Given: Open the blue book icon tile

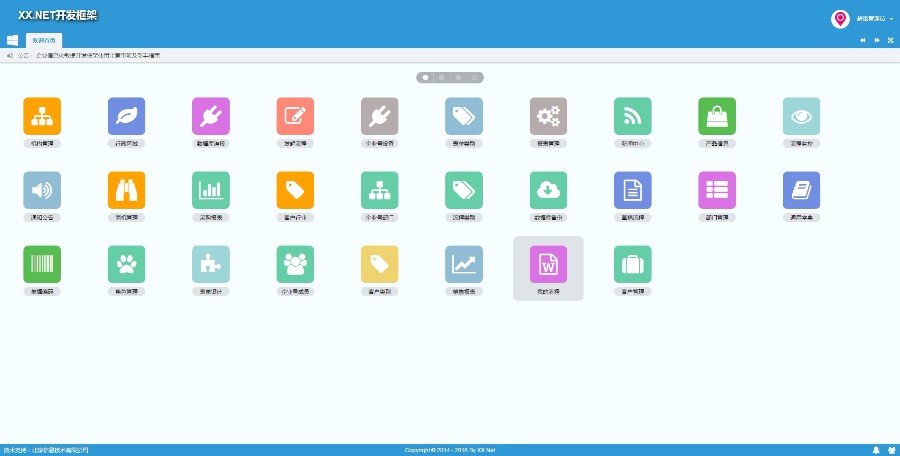Looking at the screenshot, I should tap(801, 190).
